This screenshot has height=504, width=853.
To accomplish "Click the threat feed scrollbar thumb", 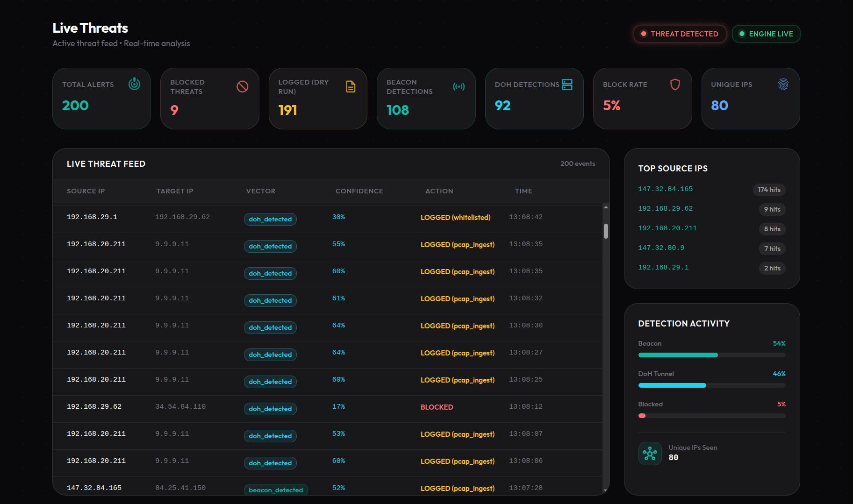I will coord(606,231).
